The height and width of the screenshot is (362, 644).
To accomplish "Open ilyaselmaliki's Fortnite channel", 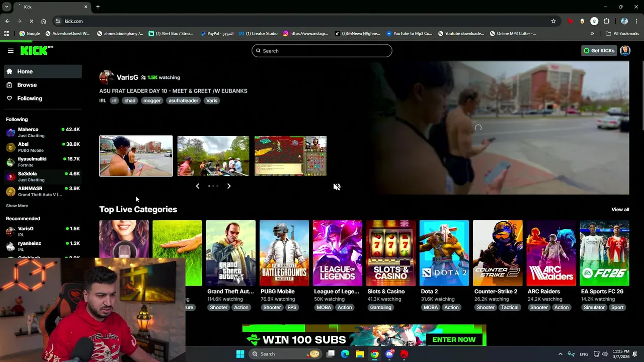I will click(43, 161).
